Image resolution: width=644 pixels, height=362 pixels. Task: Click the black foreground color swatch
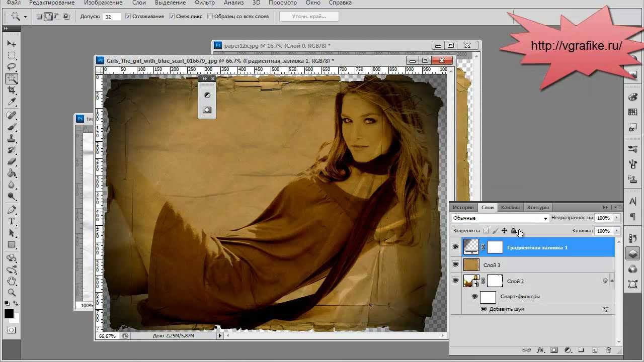pos(9,313)
